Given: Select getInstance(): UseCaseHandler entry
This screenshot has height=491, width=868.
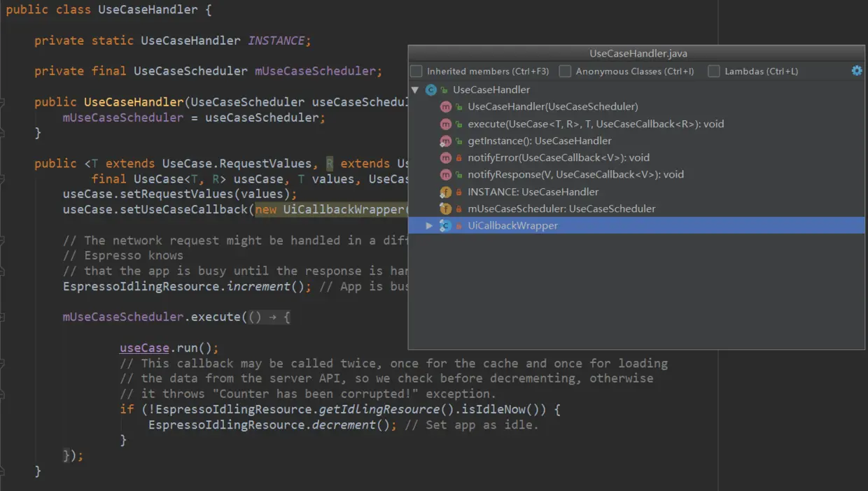Looking at the screenshot, I should pos(539,141).
